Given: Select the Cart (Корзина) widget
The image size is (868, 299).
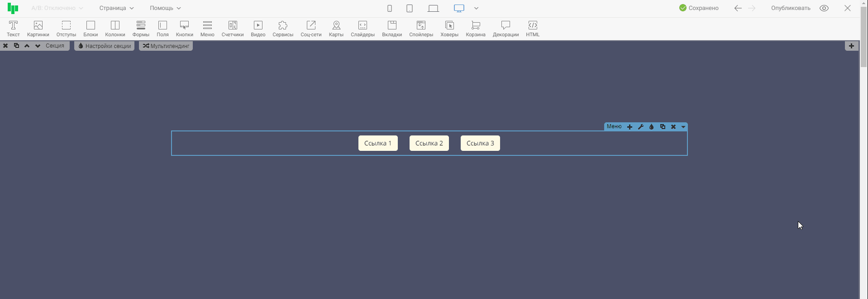Looking at the screenshot, I should pyautogui.click(x=475, y=29).
